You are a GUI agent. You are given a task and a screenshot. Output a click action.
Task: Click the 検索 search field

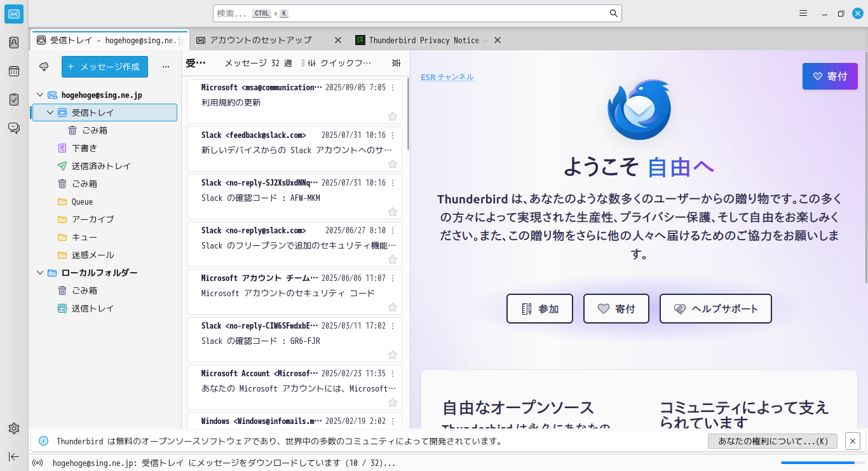click(416, 13)
